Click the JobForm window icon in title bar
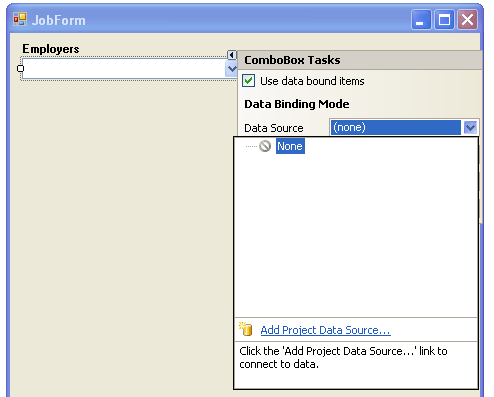This screenshot has height=397, width=494. click(x=20, y=19)
